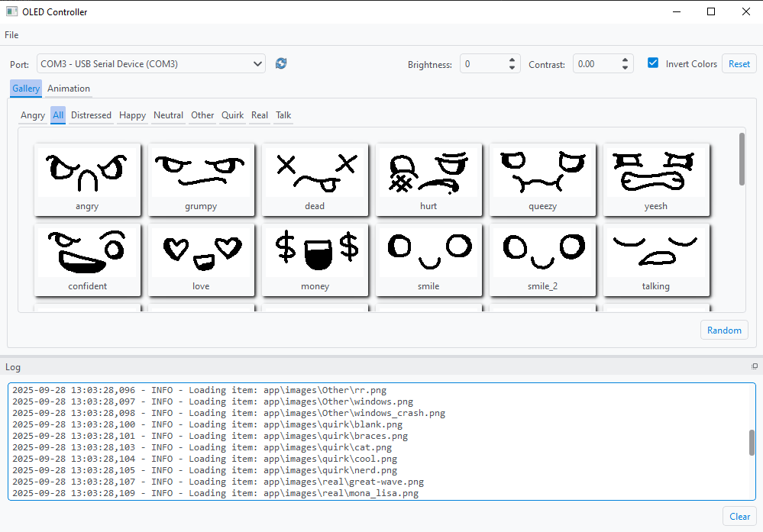Switch to the Animation tab
The image size is (763, 532).
(x=69, y=89)
